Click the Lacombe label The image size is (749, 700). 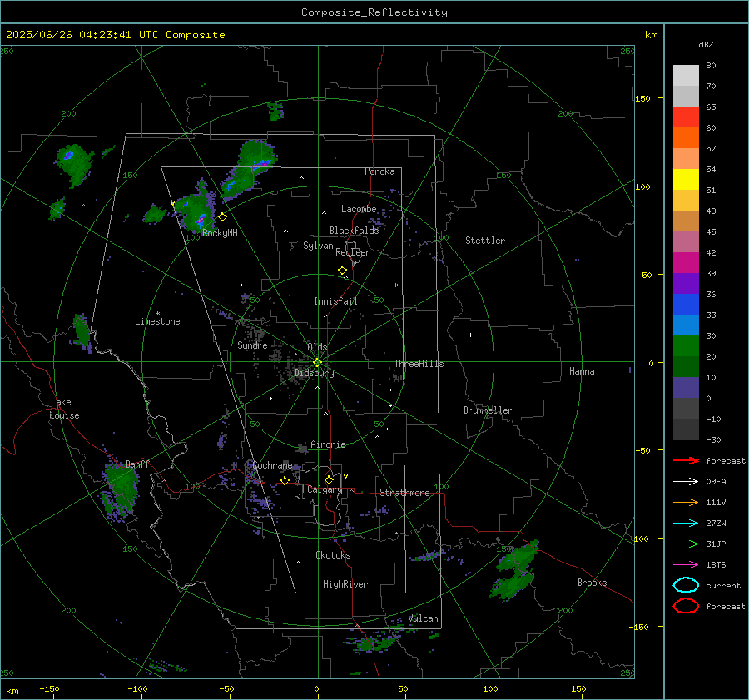359,209
